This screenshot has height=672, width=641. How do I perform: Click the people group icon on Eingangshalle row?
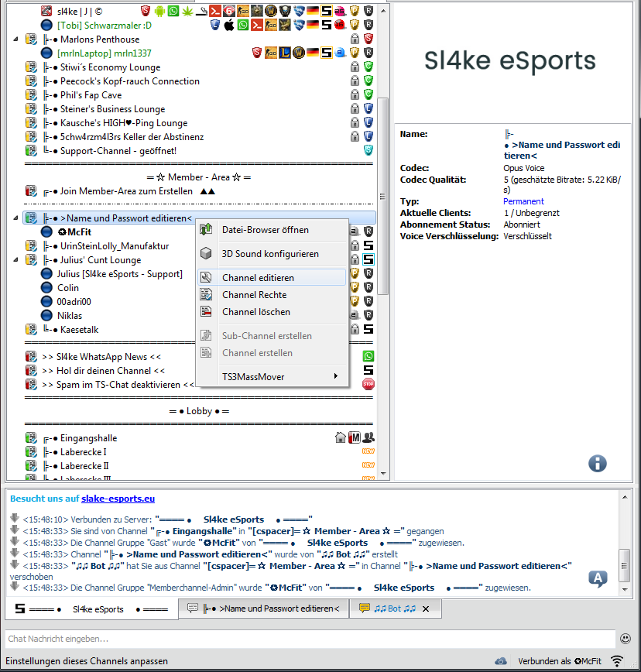[368, 437]
